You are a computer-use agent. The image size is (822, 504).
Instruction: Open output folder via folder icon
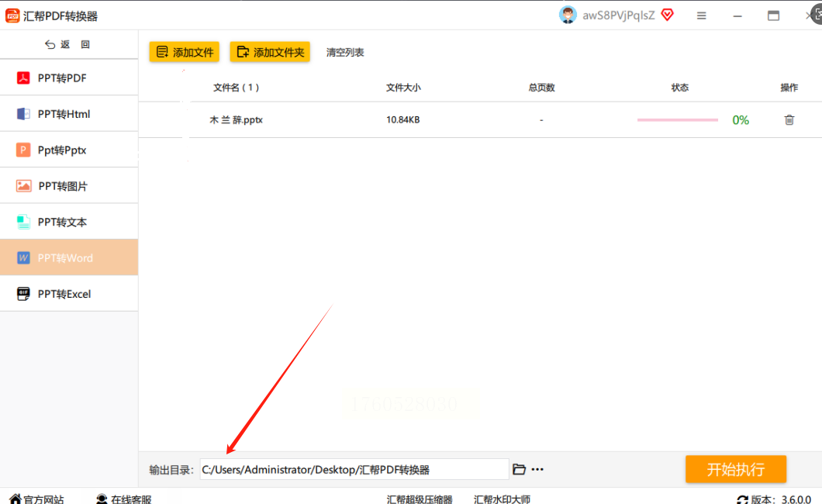pos(519,469)
